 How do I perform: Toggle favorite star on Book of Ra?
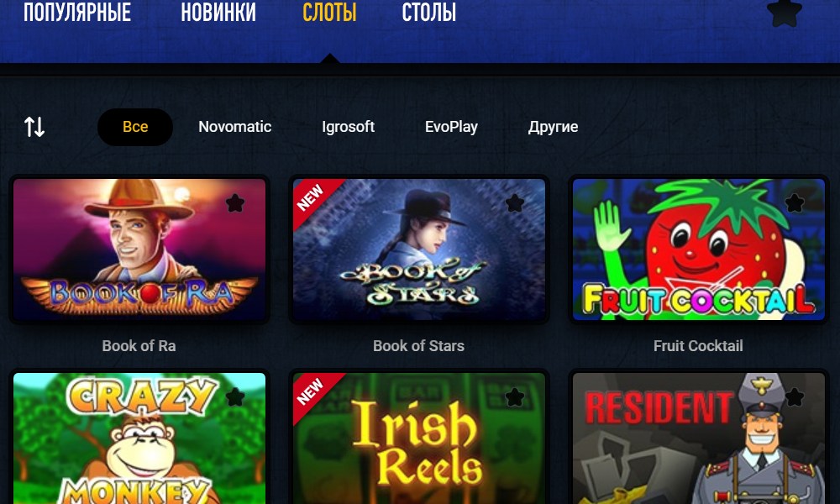(x=235, y=203)
